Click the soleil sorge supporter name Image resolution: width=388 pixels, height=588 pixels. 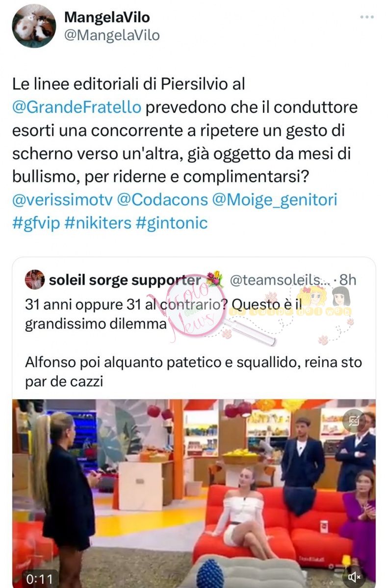pyautogui.click(x=125, y=280)
